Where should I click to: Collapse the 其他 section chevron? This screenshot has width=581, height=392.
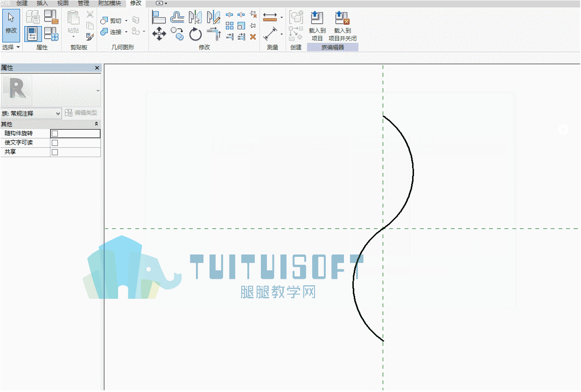click(x=97, y=124)
